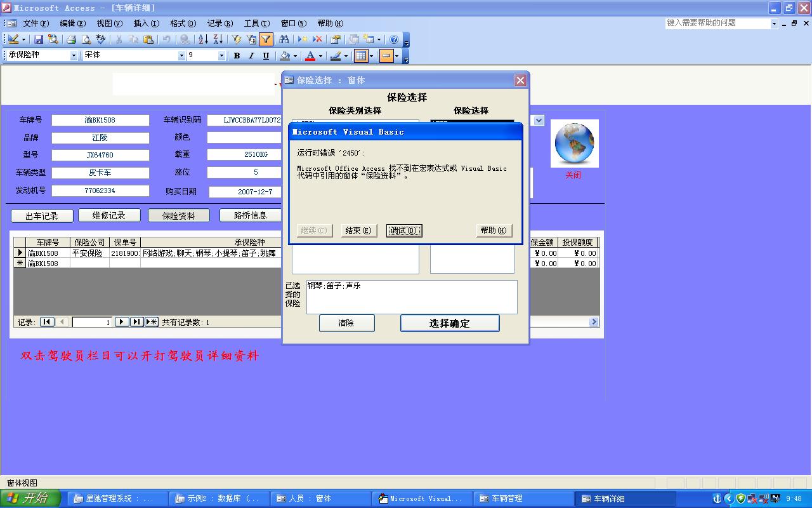Image resolution: width=812 pixels, height=508 pixels.
Task: Open the 文件 menu
Action: (36, 23)
